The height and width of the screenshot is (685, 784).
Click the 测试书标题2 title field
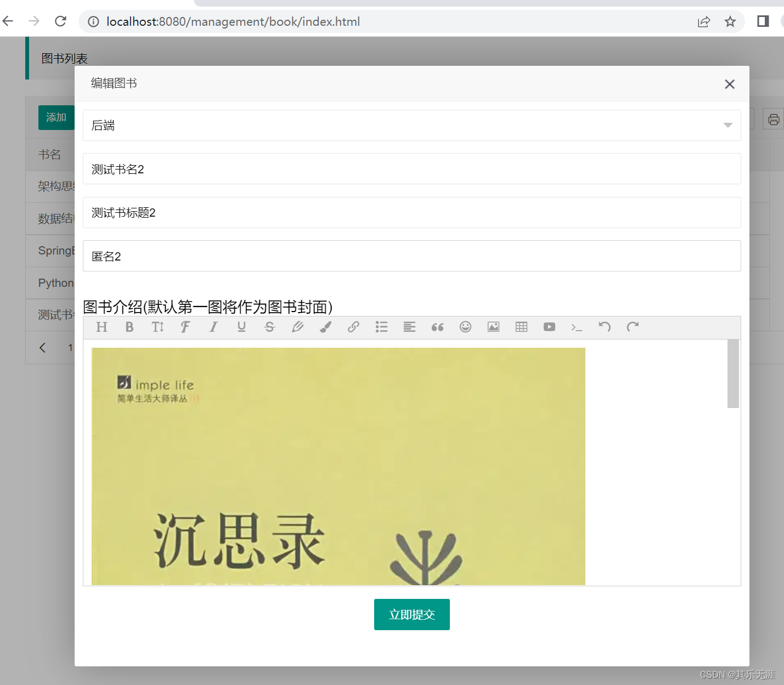[412, 212]
